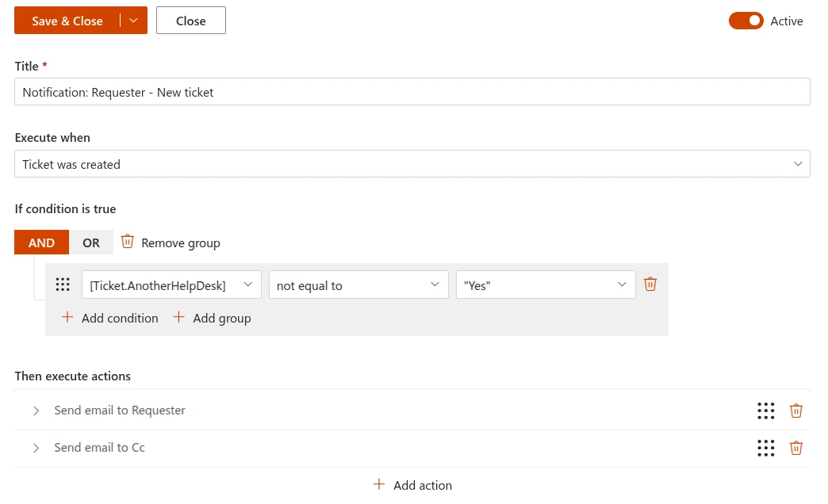Viewport: 828px width, 504px height.
Task: Grab the condition row drag handle
Action: pos(63,284)
